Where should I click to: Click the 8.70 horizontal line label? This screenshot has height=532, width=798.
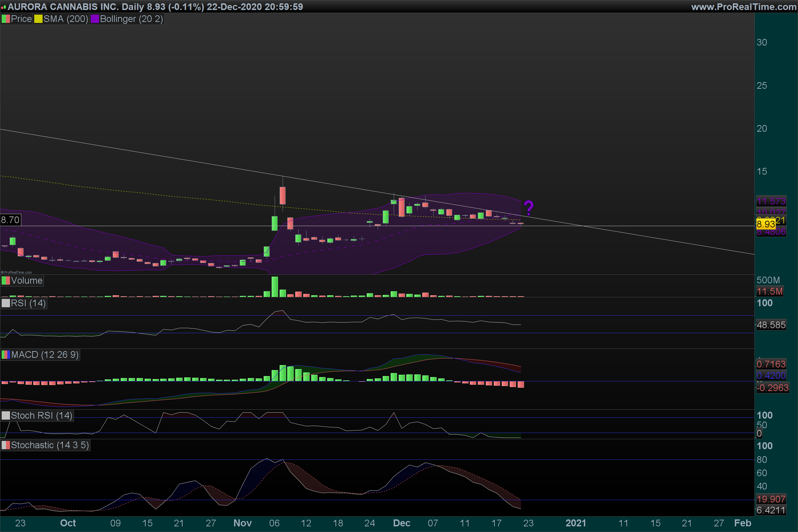point(10,220)
